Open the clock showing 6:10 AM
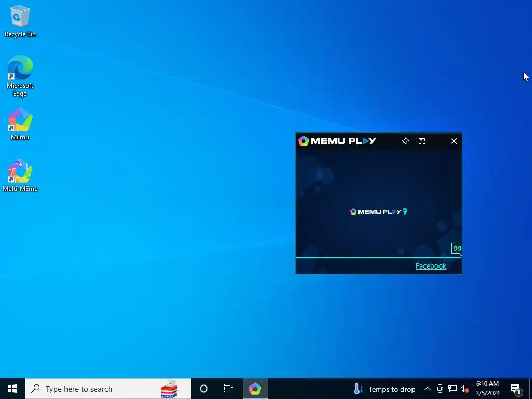Image resolution: width=532 pixels, height=399 pixels. coord(487,389)
